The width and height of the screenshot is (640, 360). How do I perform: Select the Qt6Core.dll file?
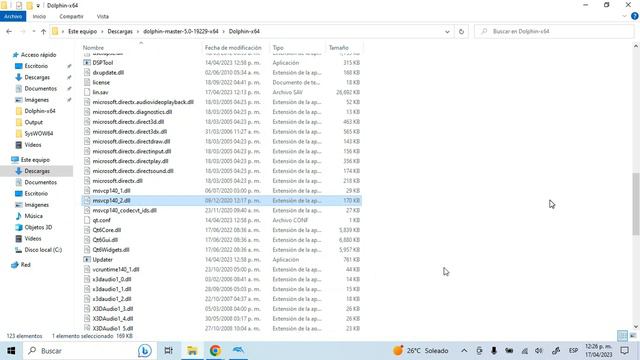pos(106,230)
